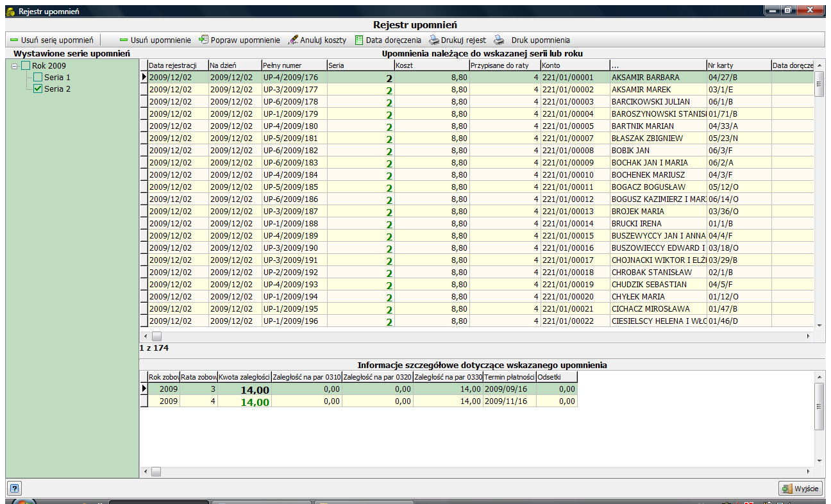
Task: Click Termin płatności column header
Action: [x=510, y=377]
